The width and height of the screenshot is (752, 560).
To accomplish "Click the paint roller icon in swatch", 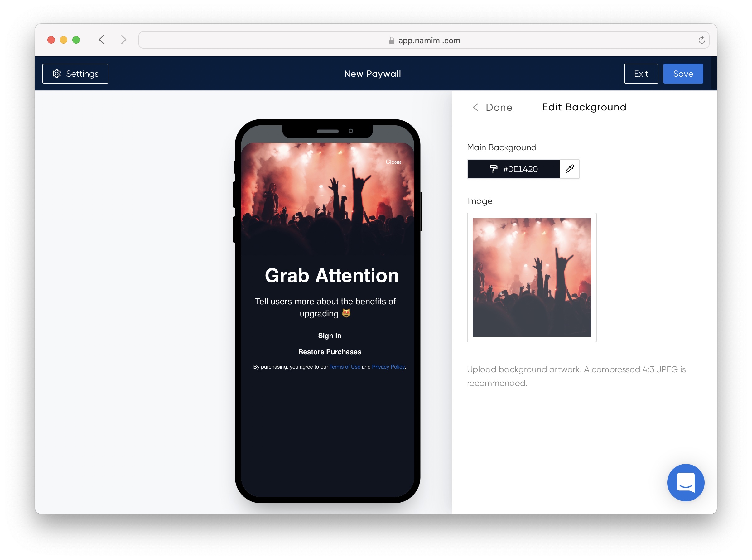I will (494, 169).
